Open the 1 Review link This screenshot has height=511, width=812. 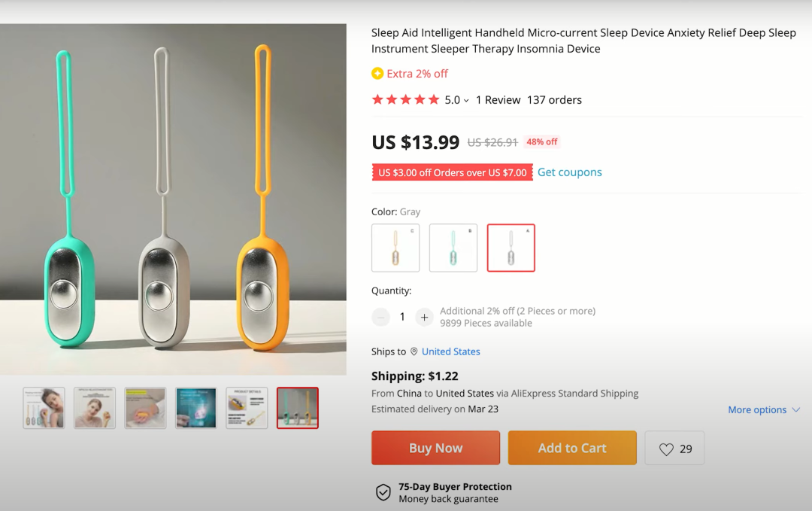(x=498, y=99)
